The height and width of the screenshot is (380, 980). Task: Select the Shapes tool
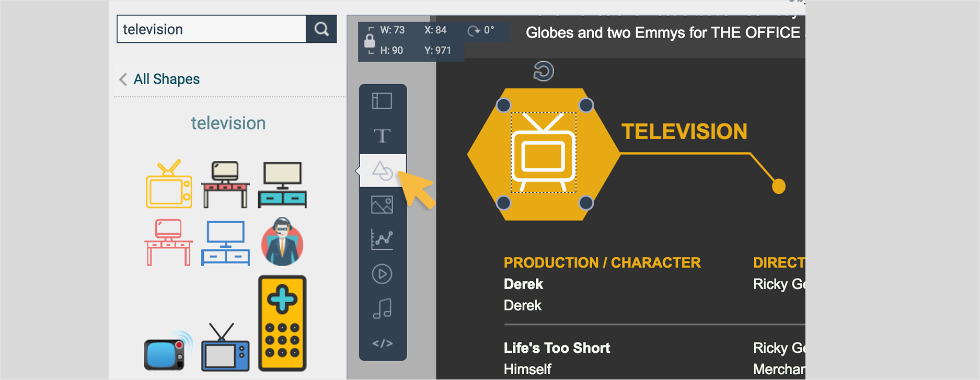point(382,170)
